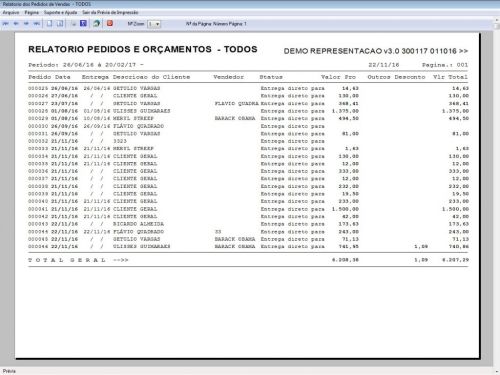The width and height of the screenshot is (500, 375).
Task: Select order number 000331
Action: [38, 134]
